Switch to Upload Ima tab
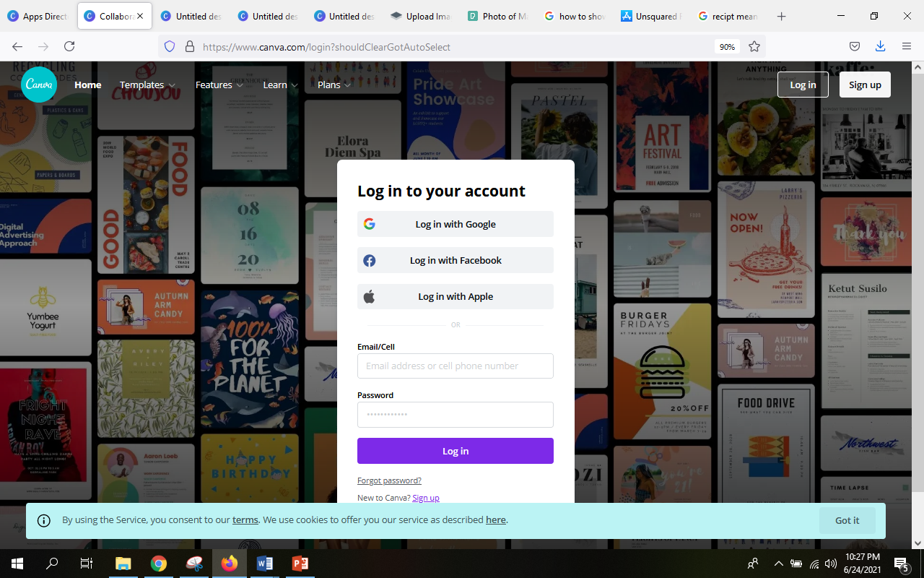Screen dimensions: 924x578 (421, 16)
